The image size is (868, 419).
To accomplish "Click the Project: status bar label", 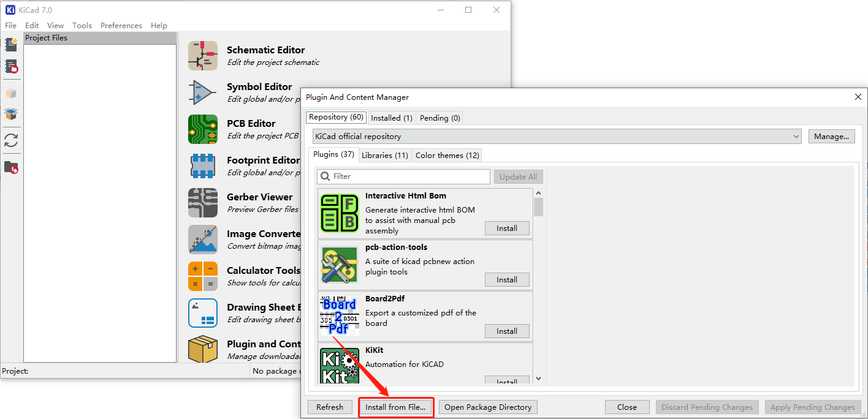I will pos(15,371).
